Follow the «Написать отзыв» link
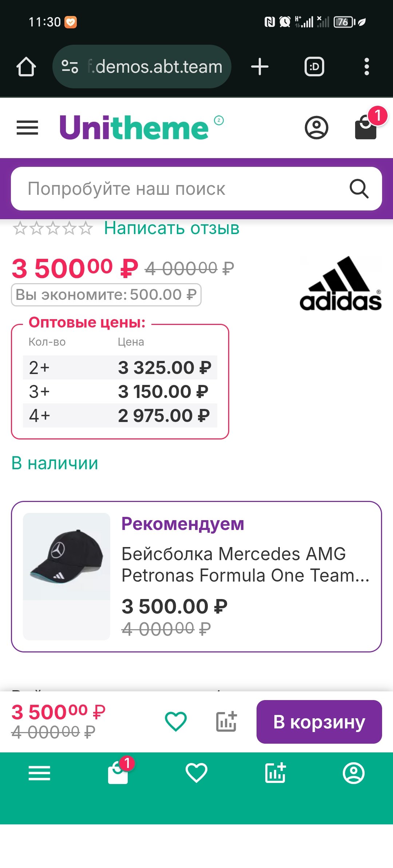This screenshot has height=868, width=393. (x=172, y=228)
